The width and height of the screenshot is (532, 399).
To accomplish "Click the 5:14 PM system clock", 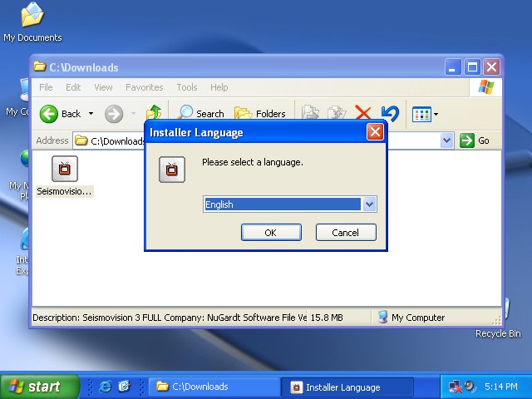I will tap(500, 387).
